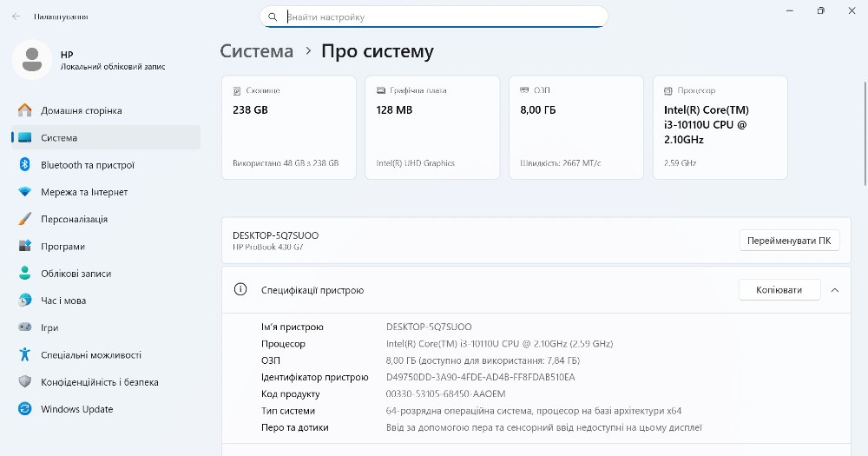Click the search magnifier icon
The width and height of the screenshot is (868, 456).
pyautogui.click(x=273, y=17)
